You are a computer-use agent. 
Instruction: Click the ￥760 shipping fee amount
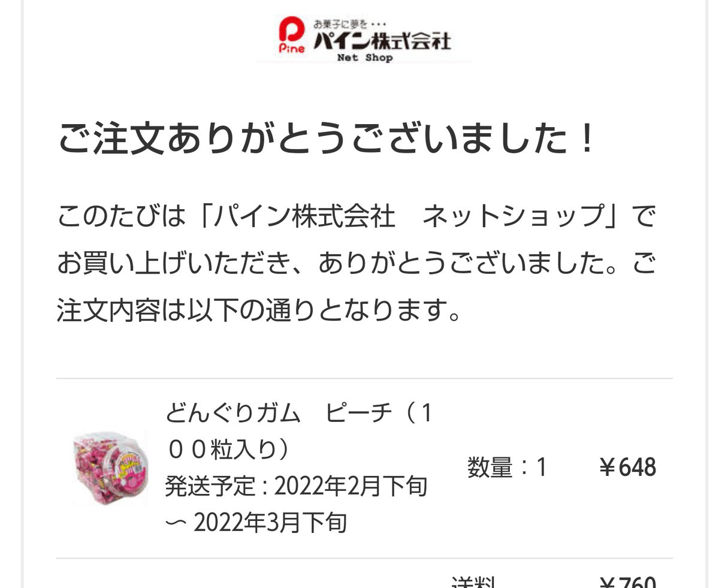[627, 582]
